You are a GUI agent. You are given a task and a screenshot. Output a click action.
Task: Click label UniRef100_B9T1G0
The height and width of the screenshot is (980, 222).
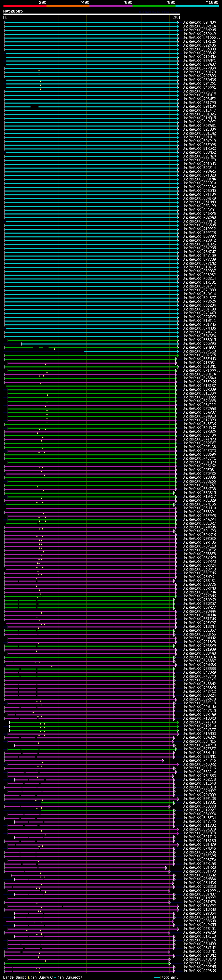point(199,106)
